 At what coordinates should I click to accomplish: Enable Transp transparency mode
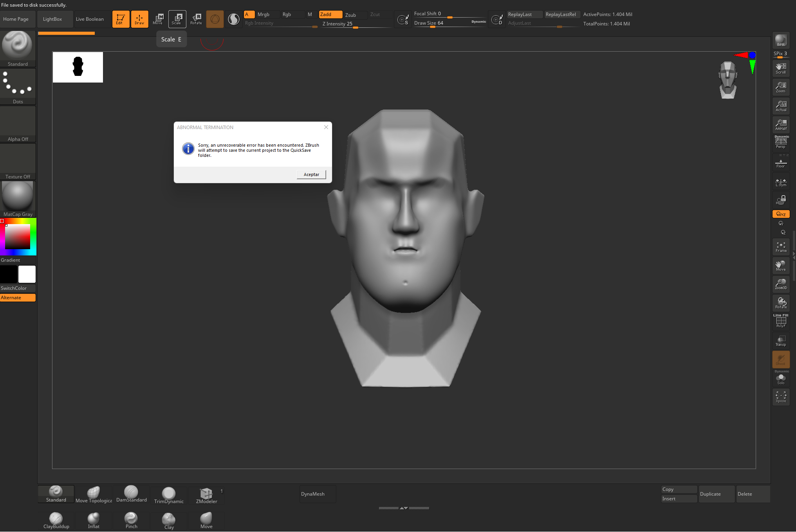pyautogui.click(x=781, y=341)
